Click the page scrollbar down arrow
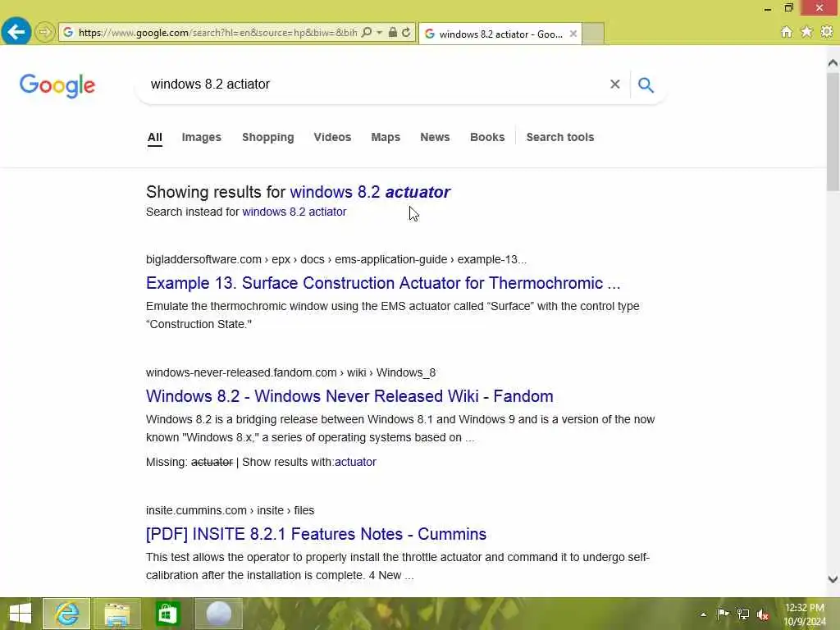The height and width of the screenshot is (630, 840). (833, 579)
